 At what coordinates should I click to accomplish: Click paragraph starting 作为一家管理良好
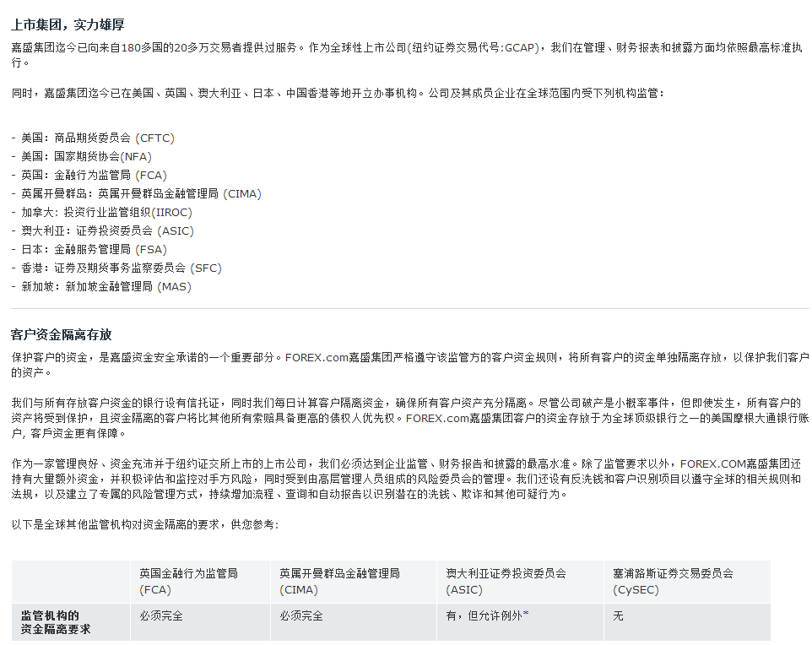pos(406,479)
